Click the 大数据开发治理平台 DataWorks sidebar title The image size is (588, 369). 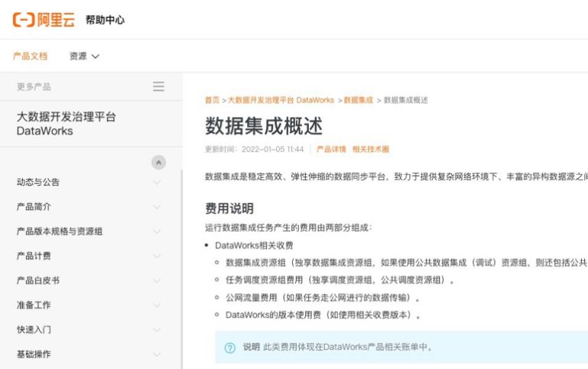coord(67,124)
